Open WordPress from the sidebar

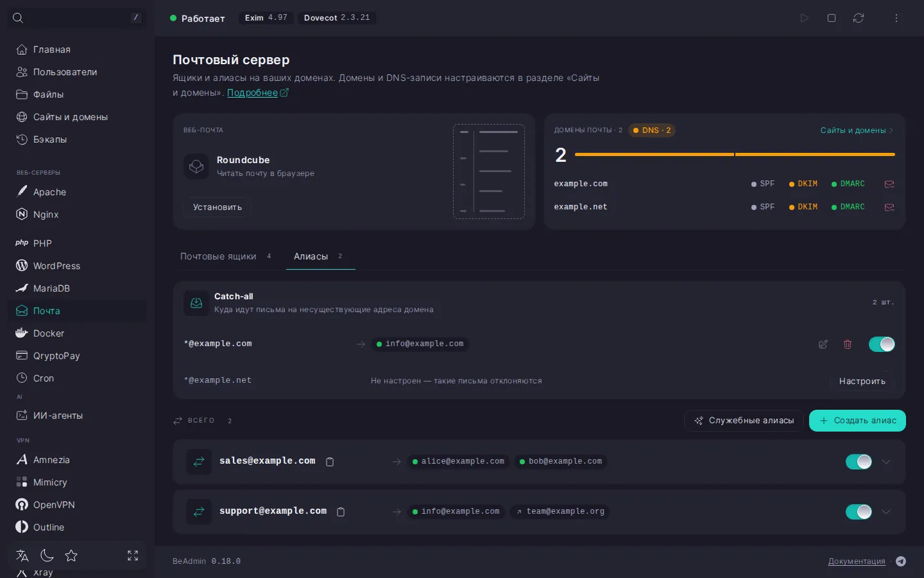[x=77, y=266]
